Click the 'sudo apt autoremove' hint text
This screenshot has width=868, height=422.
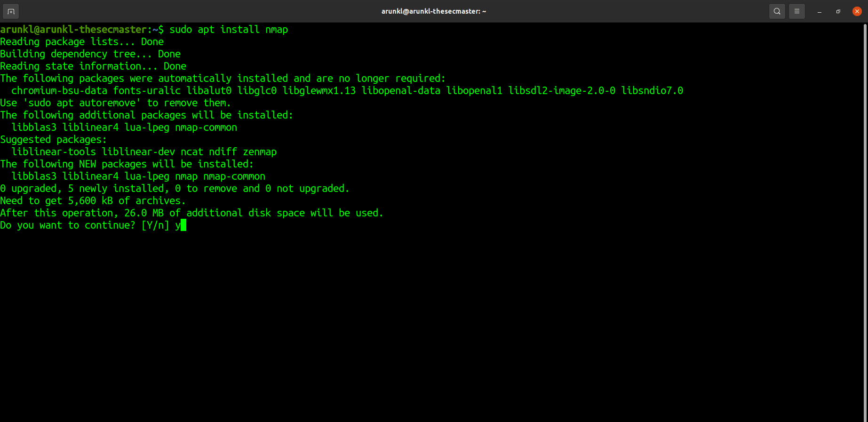[82, 103]
